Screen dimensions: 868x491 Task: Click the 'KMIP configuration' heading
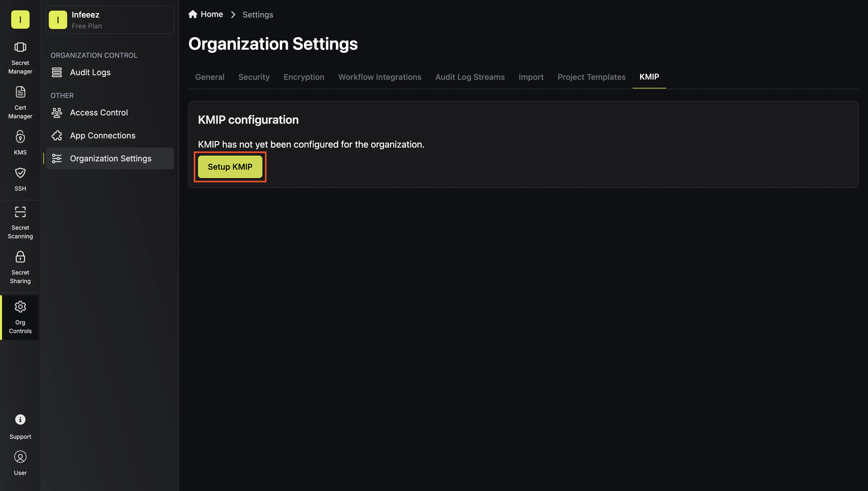click(248, 120)
